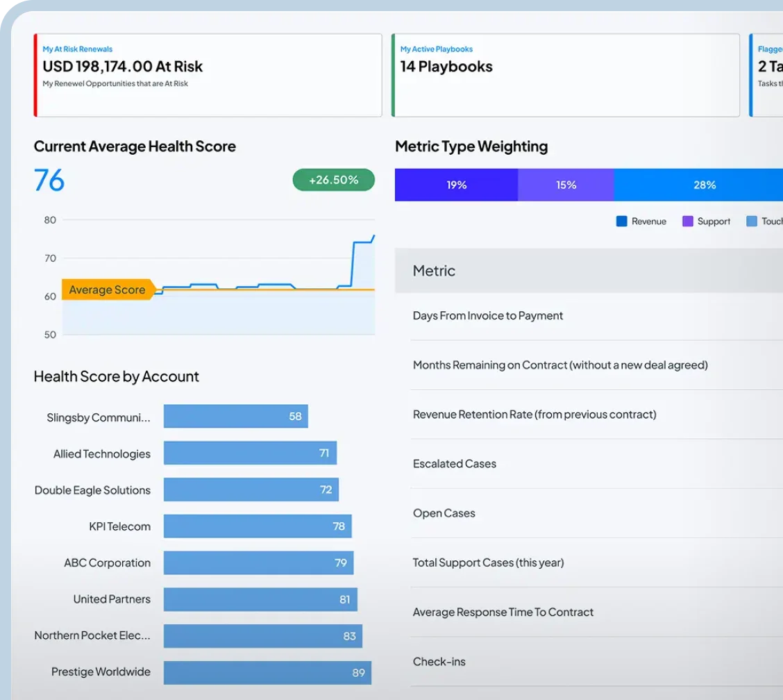Click the Touch legend color square
The width and height of the screenshot is (783, 700).
coord(752,222)
